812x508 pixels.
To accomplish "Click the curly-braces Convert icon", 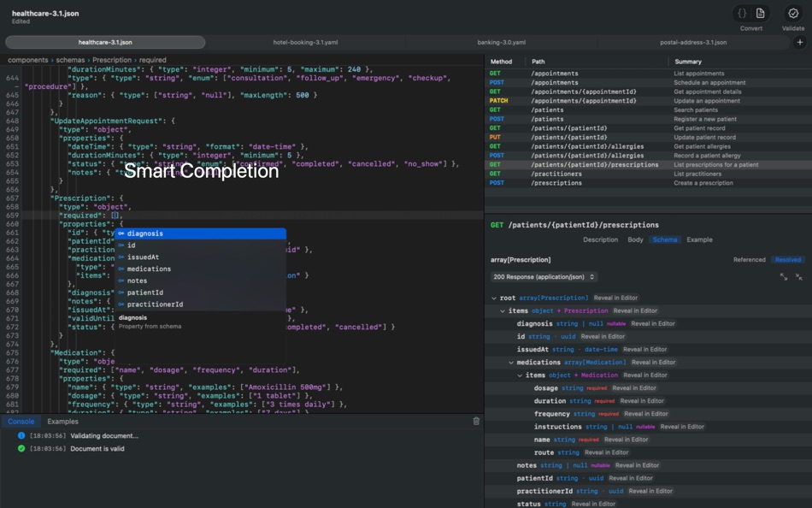I will [x=742, y=14].
